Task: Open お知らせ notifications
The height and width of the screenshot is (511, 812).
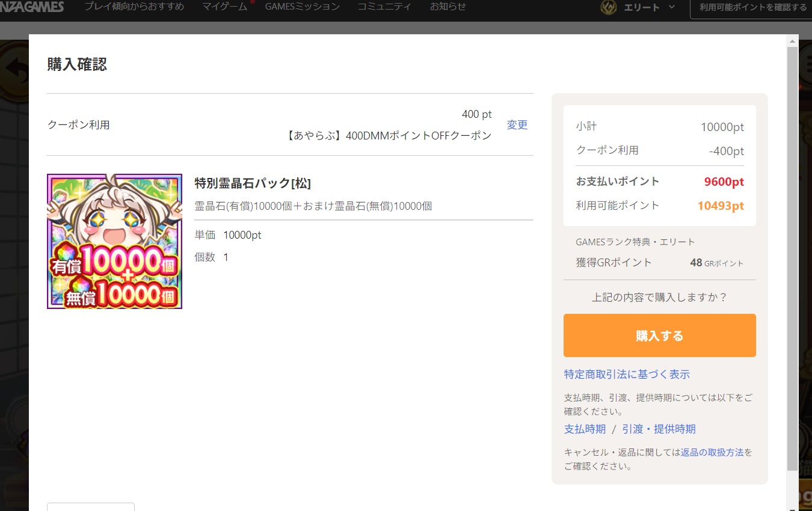Action: (448, 7)
